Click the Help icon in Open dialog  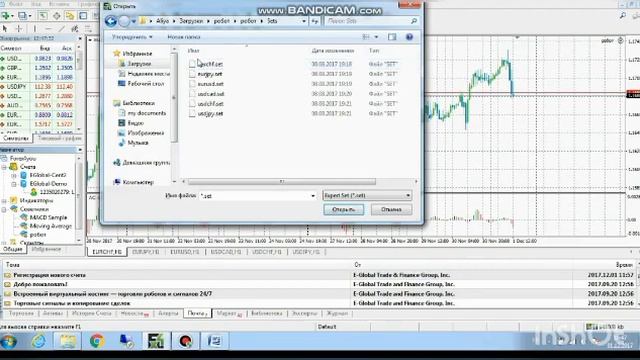(409, 37)
